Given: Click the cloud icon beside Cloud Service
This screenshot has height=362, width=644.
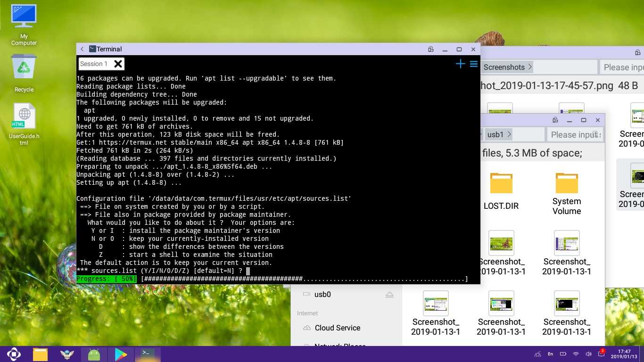Looking at the screenshot, I should 307,328.
